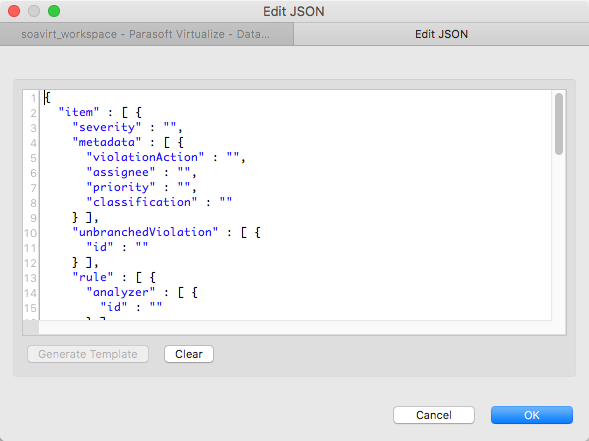Click the gray minimize window button
The height and width of the screenshot is (441, 589).
tap(34, 11)
